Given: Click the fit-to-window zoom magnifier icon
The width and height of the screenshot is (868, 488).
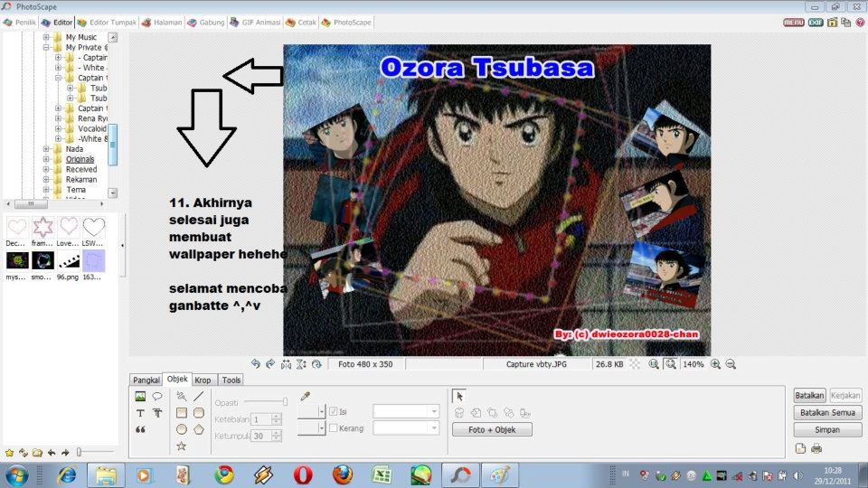Looking at the screenshot, I should point(671,364).
